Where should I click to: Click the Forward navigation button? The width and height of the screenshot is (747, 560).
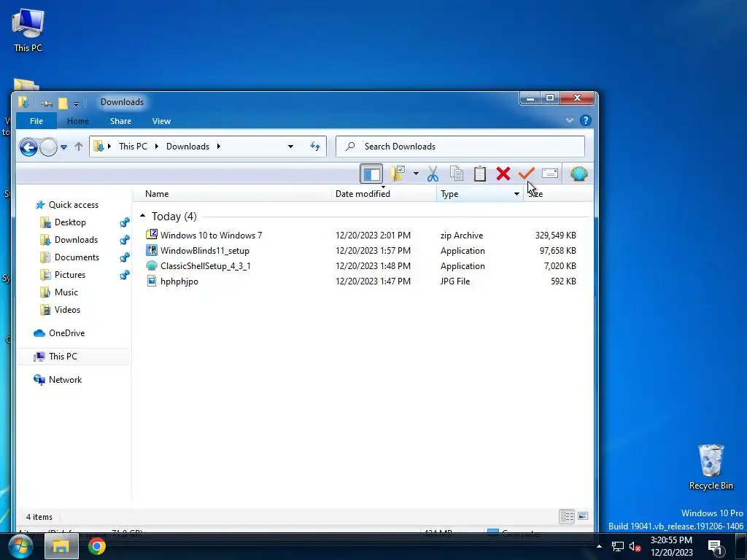tap(48, 147)
